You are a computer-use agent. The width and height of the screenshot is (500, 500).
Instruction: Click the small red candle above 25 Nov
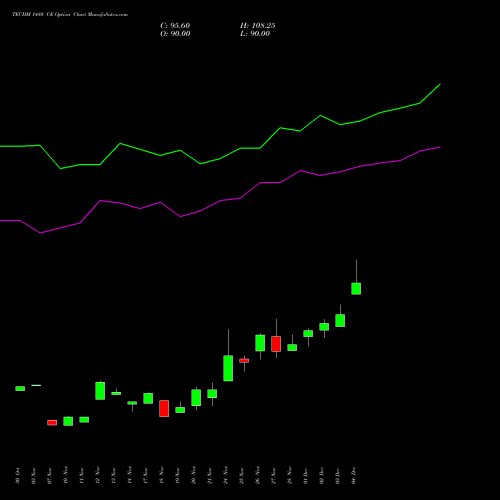244,361
